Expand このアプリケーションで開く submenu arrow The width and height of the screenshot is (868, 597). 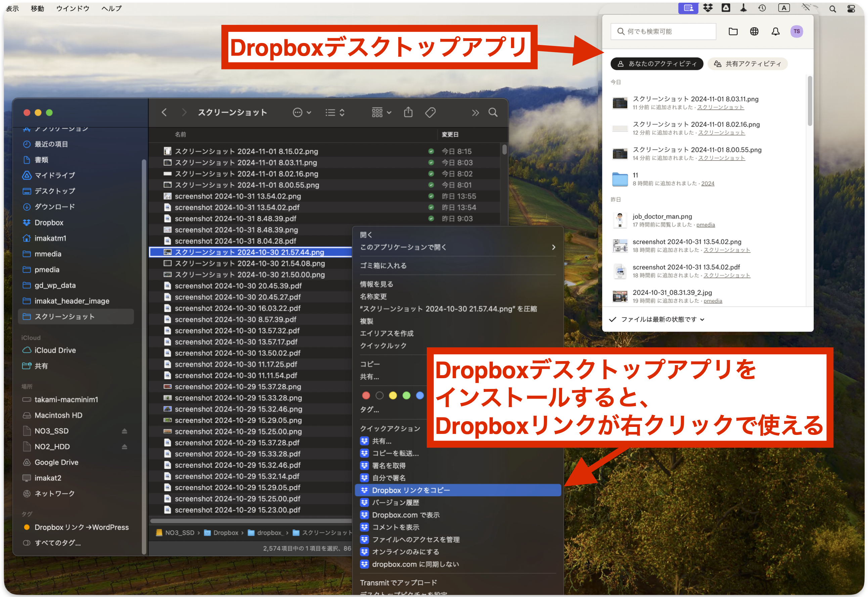pos(553,247)
